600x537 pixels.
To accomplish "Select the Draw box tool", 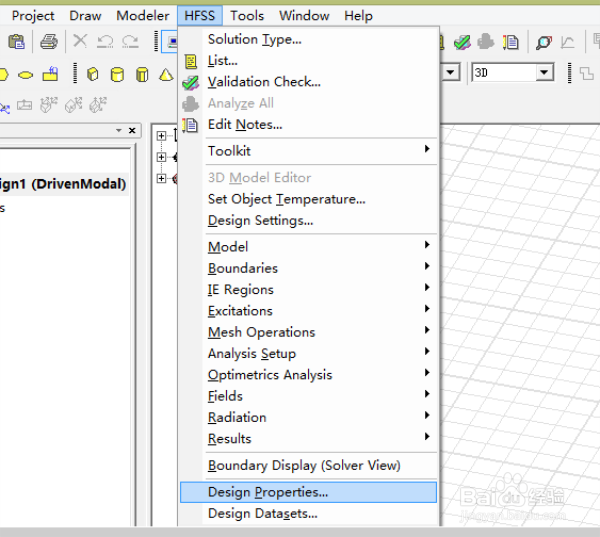I will point(93,74).
